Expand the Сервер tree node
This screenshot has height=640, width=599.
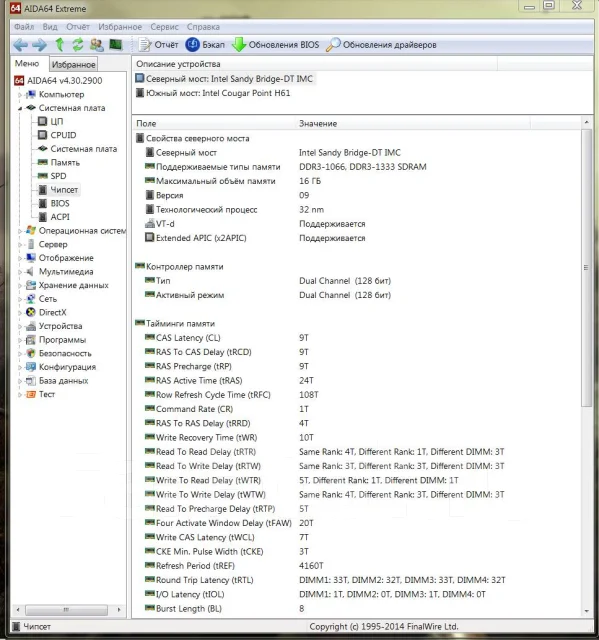(19, 244)
